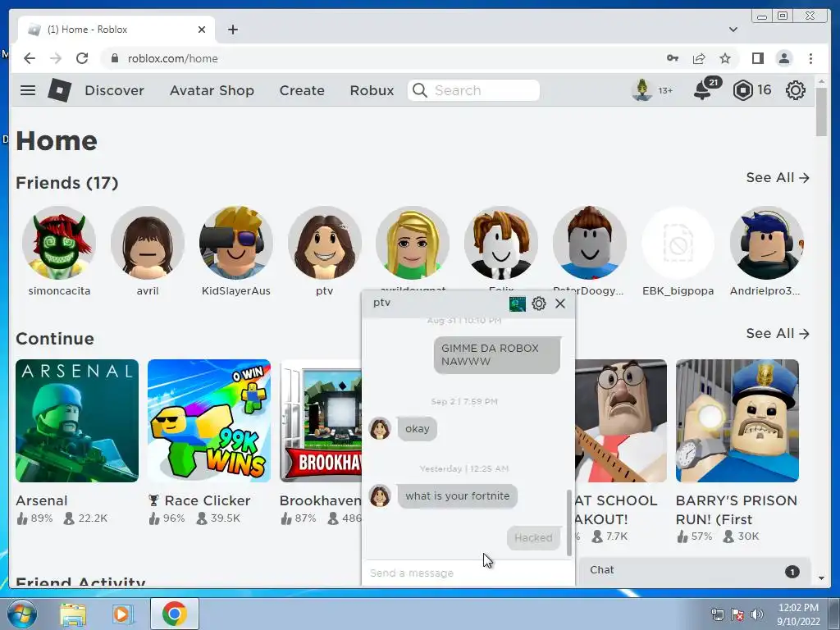Open the Create menu item
The width and height of the screenshot is (840, 630).
coord(302,90)
